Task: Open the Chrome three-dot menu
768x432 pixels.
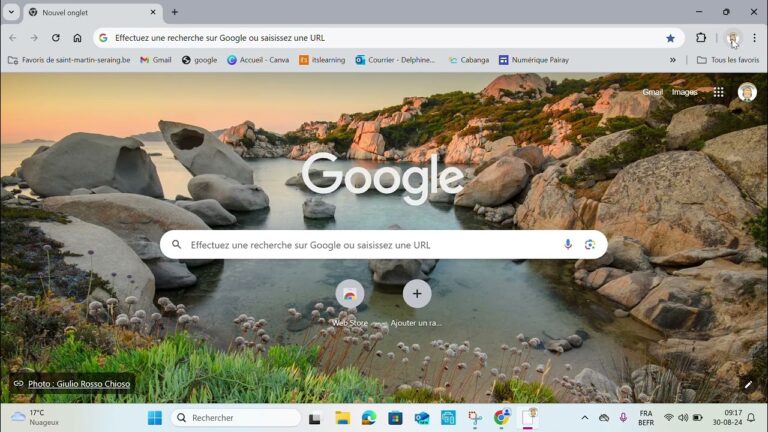Action: (x=754, y=38)
